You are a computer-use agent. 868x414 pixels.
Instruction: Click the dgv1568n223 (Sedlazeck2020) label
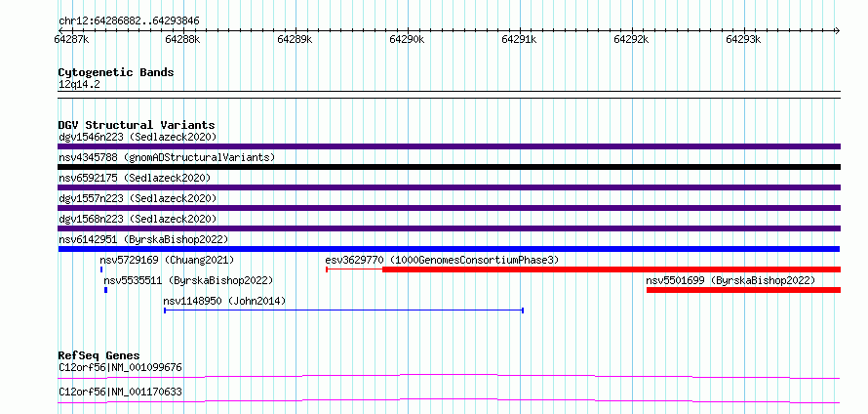pos(138,219)
